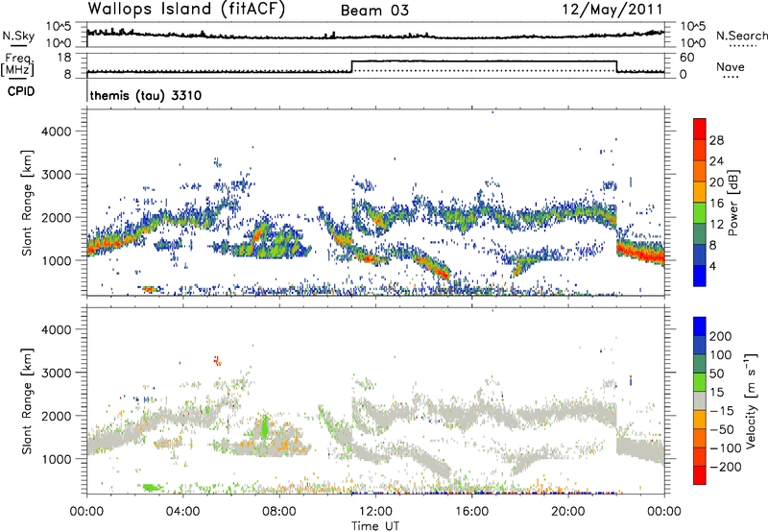Select the "08:00" time axis label
Screen dimensions: 768x532
(x=278, y=512)
